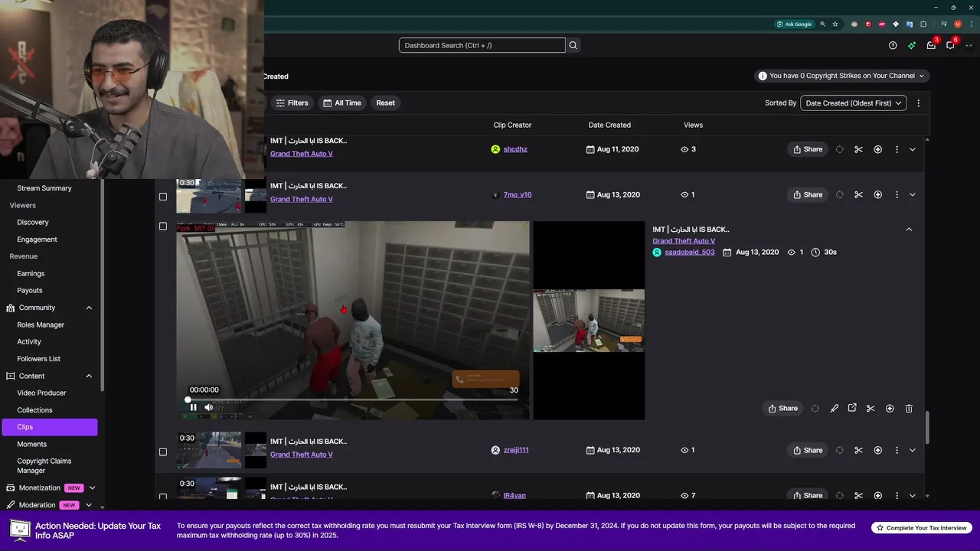
Task: Select Clips in the sidebar
Action: 49,427
